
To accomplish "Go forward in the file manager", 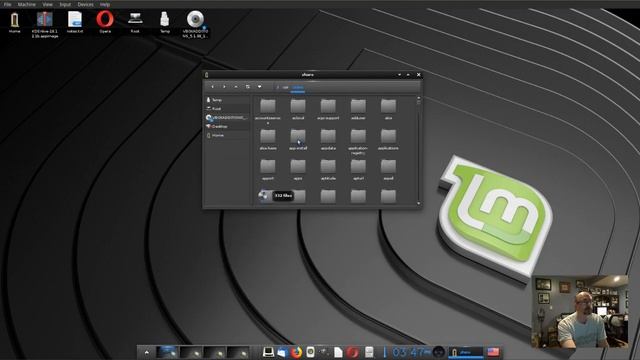I will 224,87.
